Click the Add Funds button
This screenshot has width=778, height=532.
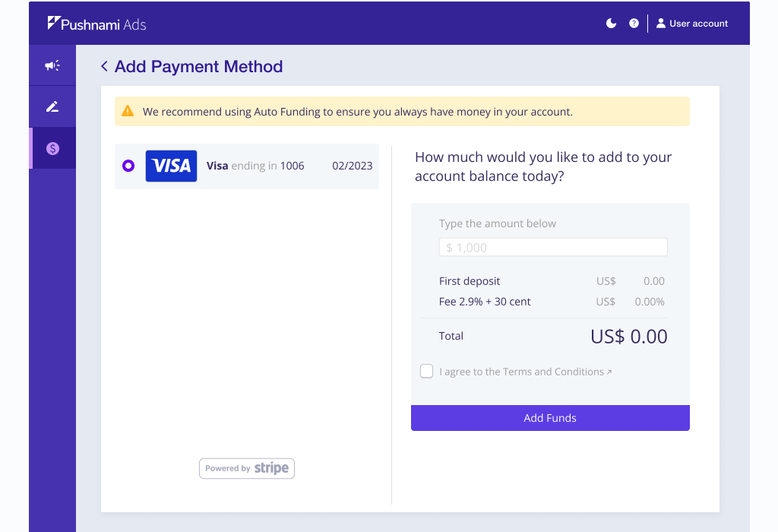click(x=550, y=418)
